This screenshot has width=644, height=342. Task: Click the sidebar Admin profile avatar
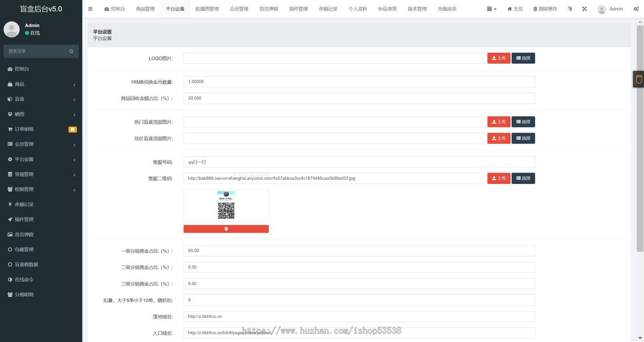pos(12,29)
